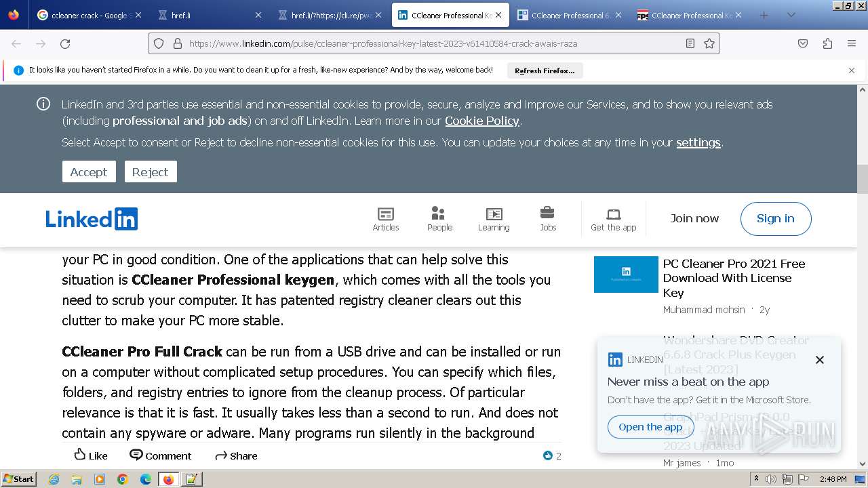Close the LinkedIn app popup

coord(820,360)
